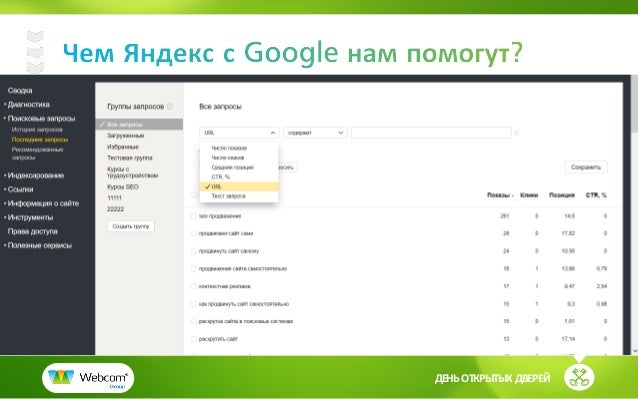Tick checkbox for seo продвижение query
Image resolution: width=638 pixels, height=399 pixels.
point(194,216)
